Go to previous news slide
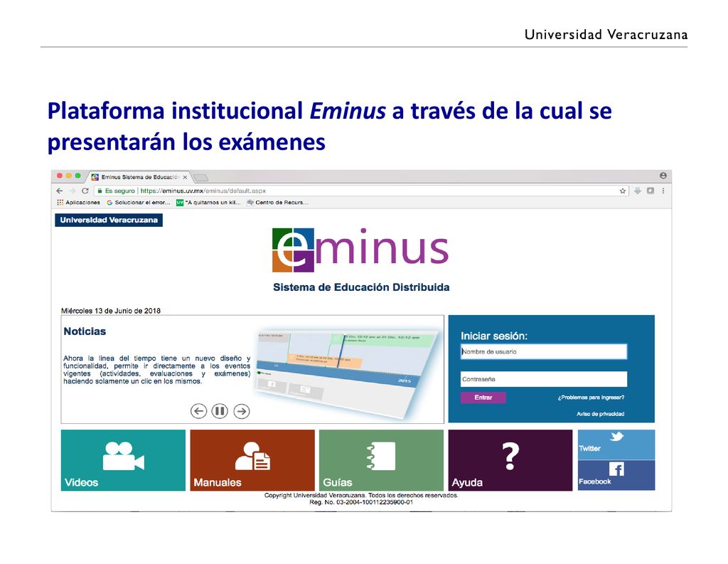This screenshot has height=564, width=728. coord(198,411)
